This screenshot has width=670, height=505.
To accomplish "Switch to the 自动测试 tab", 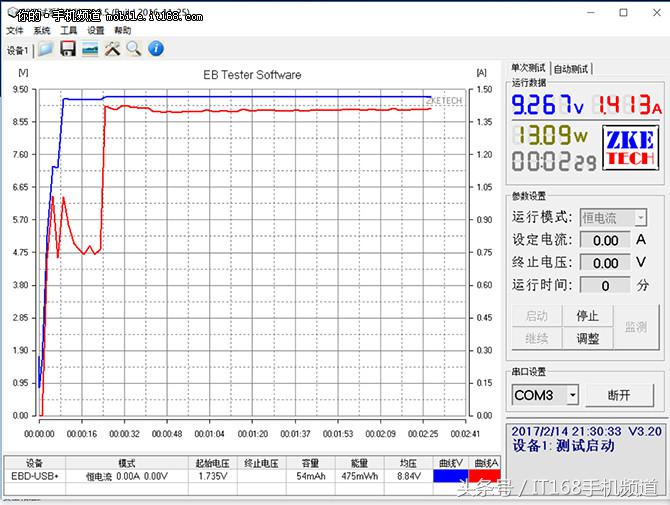I will (571, 68).
